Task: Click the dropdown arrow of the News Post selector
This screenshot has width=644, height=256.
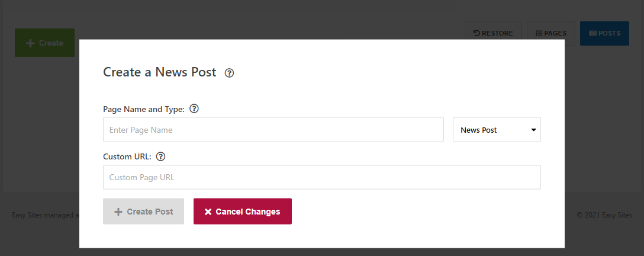Action: 533,130
